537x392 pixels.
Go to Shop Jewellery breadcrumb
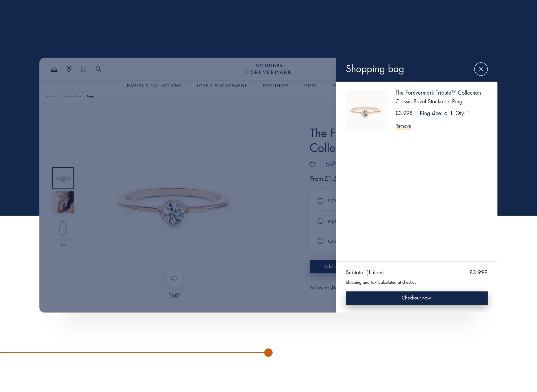coord(71,96)
